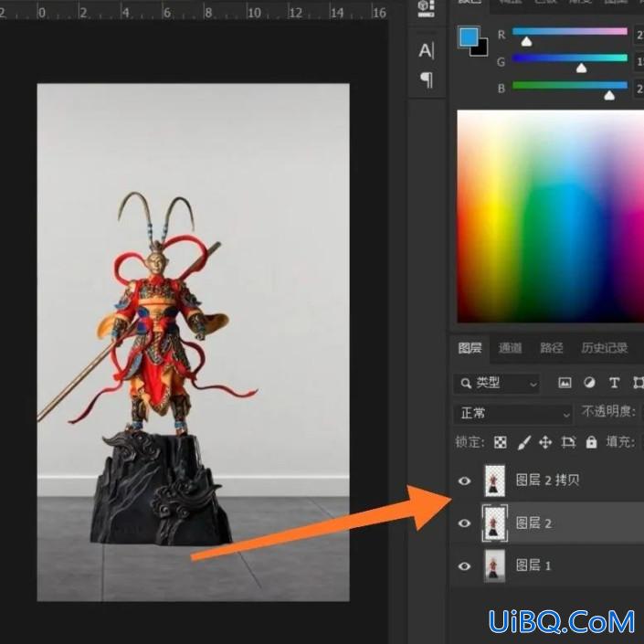Select layer name 图层 2
Image resolution: width=644 pixels, height=644 pixels.
[x=533, y=523]
